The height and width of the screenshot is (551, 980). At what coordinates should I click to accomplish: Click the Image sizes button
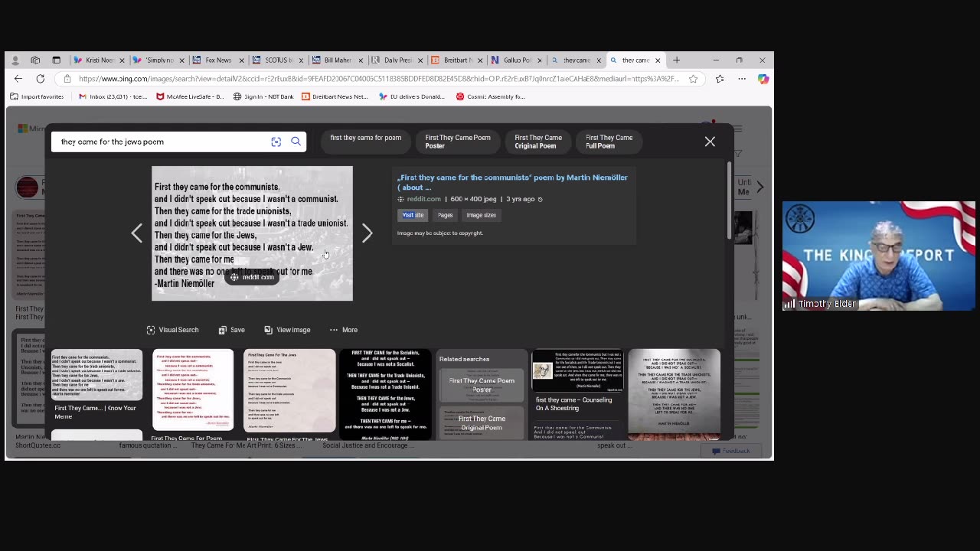pos(482,215)
